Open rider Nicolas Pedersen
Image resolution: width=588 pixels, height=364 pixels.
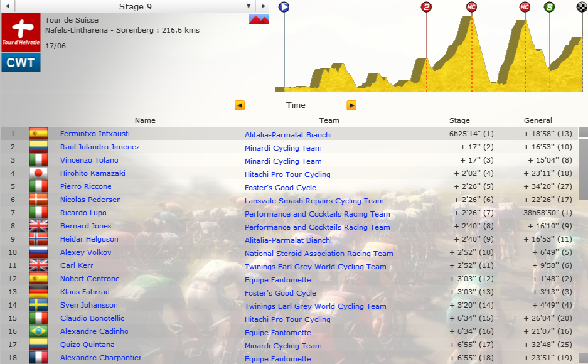[90, 200]
